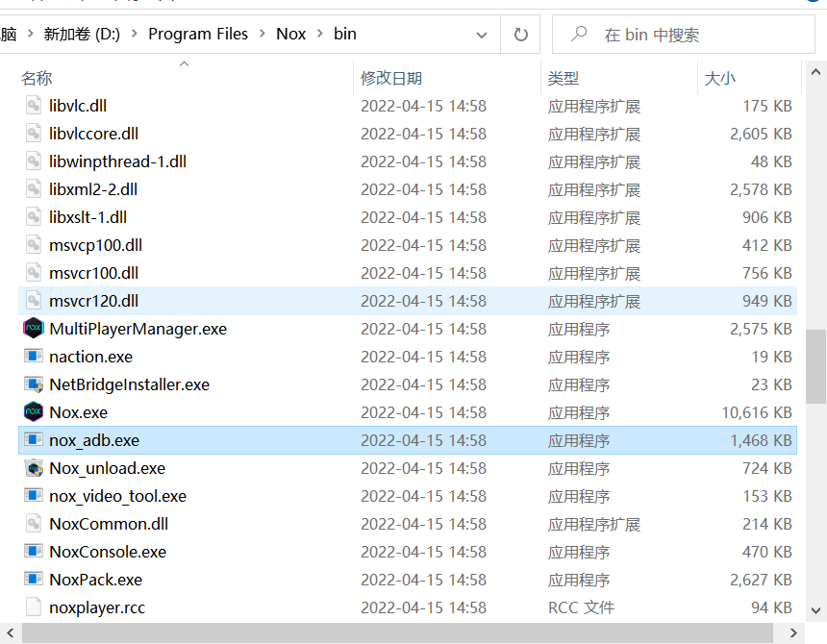
Task: Go to Nox breadcrumb folder
Action: [291, 35]
